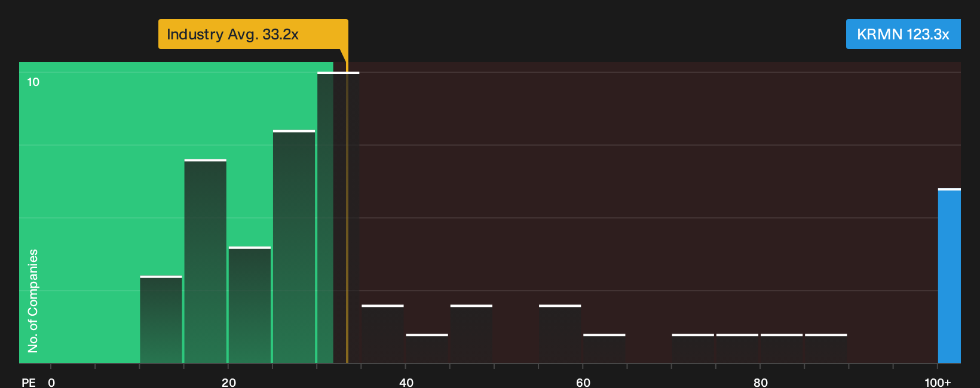Screen dimensions: 980x388
Task: Select the histogram bar for PE 25-30
Action: coord(294,247)
